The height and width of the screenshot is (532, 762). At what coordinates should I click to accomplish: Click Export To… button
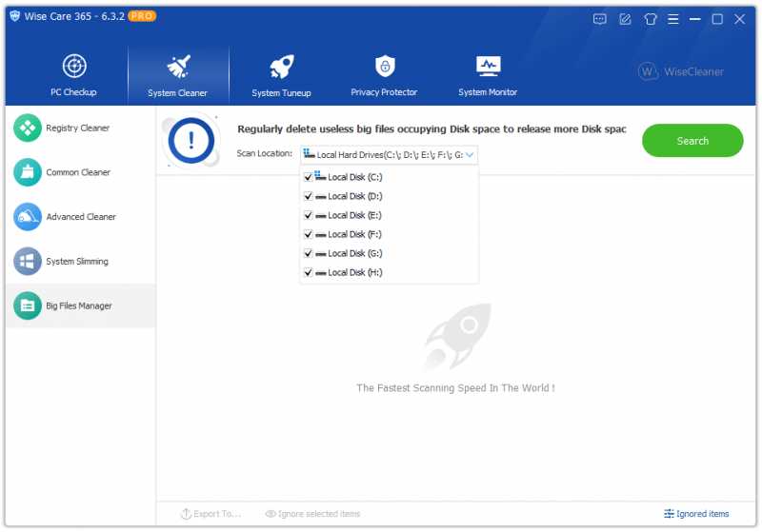tap(211, 514)
